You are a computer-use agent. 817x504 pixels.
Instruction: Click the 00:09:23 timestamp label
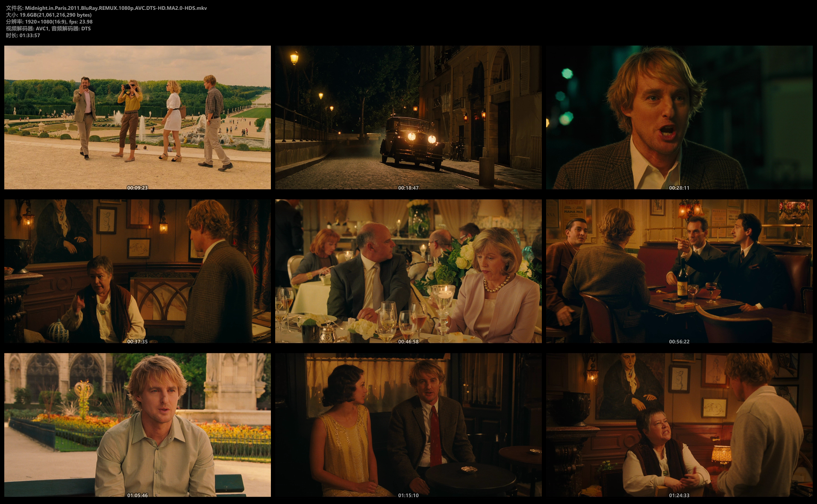(x=137, y=188)
